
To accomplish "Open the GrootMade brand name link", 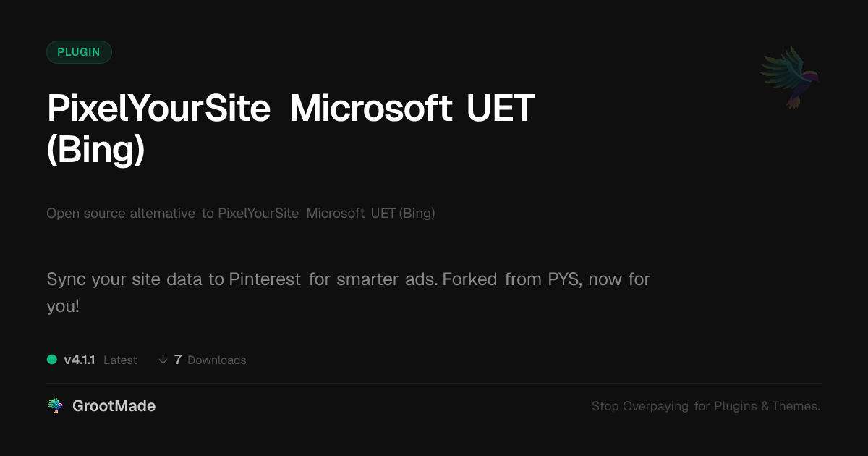I will pyautogui.click(x=114, y=406).
